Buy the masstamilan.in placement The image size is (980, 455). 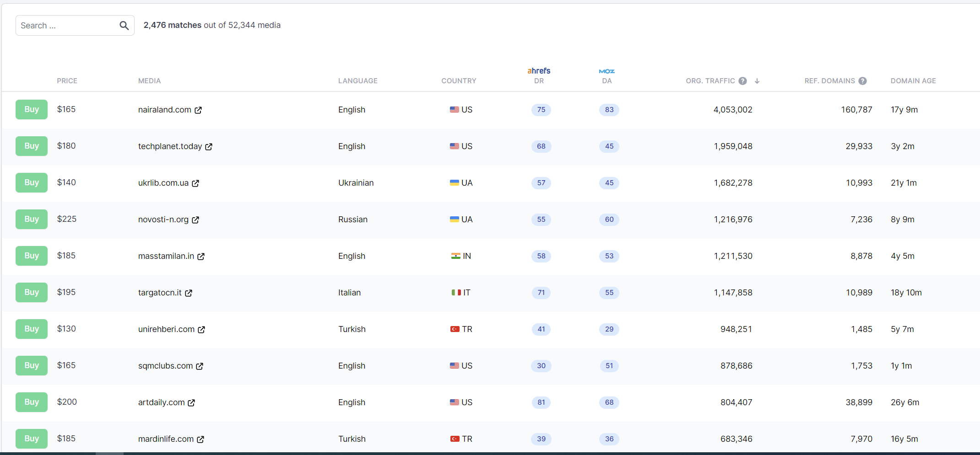pyautogui.click(x=32, y=256)
